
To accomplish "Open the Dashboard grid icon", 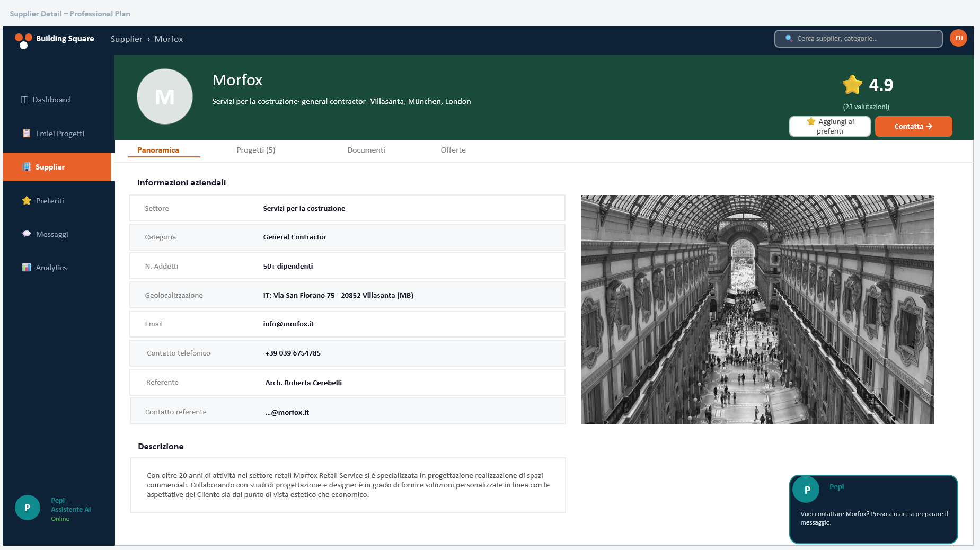I will pyautogui.click(x=24, y=100).
